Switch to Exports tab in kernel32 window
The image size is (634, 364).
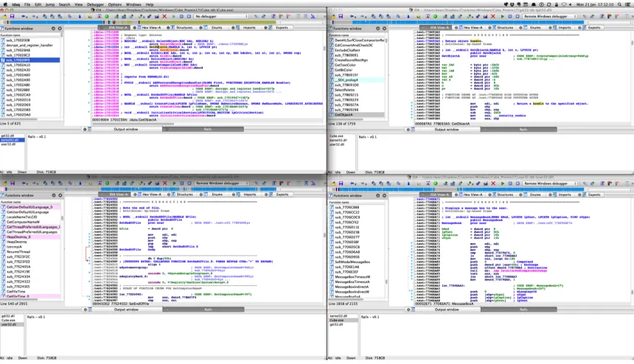(x=282, y=195)
